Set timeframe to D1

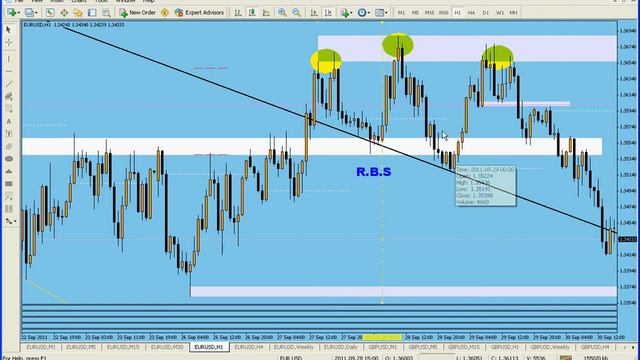[x=485, y=13]
